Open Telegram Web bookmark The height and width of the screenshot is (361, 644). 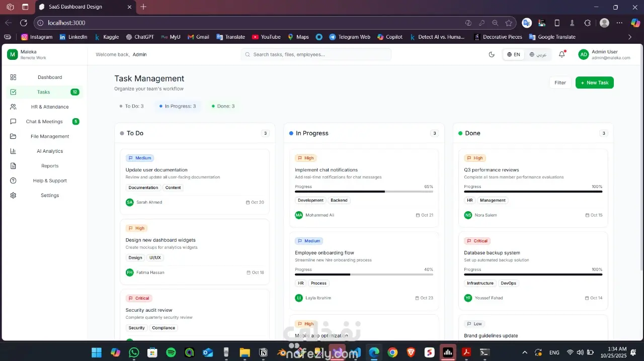point(350,37)
